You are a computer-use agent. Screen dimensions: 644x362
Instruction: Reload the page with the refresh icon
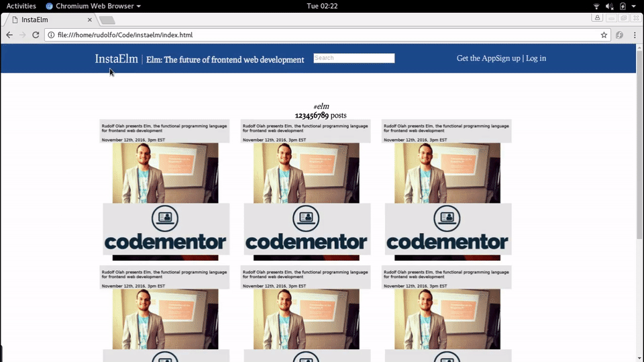pos(36,35)
